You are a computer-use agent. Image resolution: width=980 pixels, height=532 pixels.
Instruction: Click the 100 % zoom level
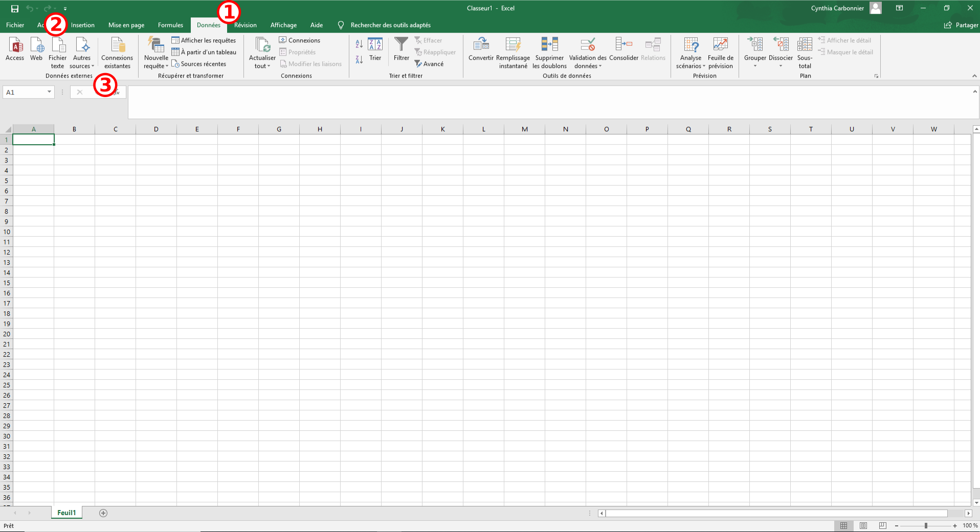[x=970, y=526]
